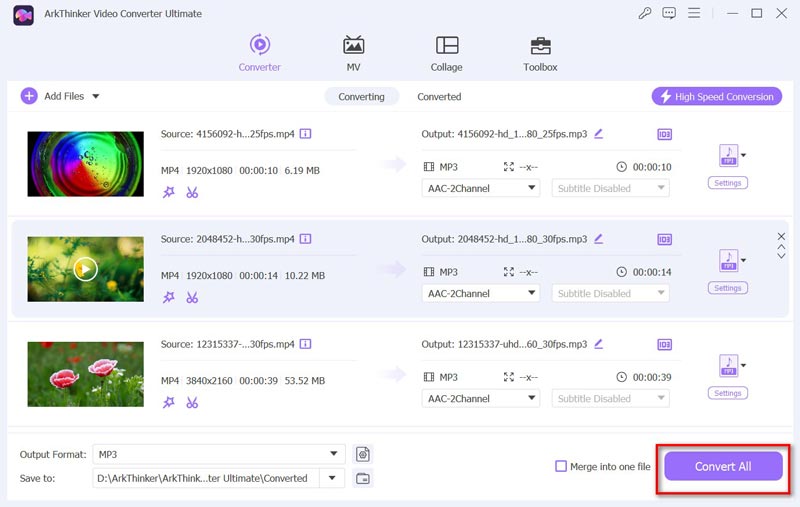The height and width of the screenshot is (507, 800).
Task: Remove the 2048452 file with X icon
Action: coord(781,236)
